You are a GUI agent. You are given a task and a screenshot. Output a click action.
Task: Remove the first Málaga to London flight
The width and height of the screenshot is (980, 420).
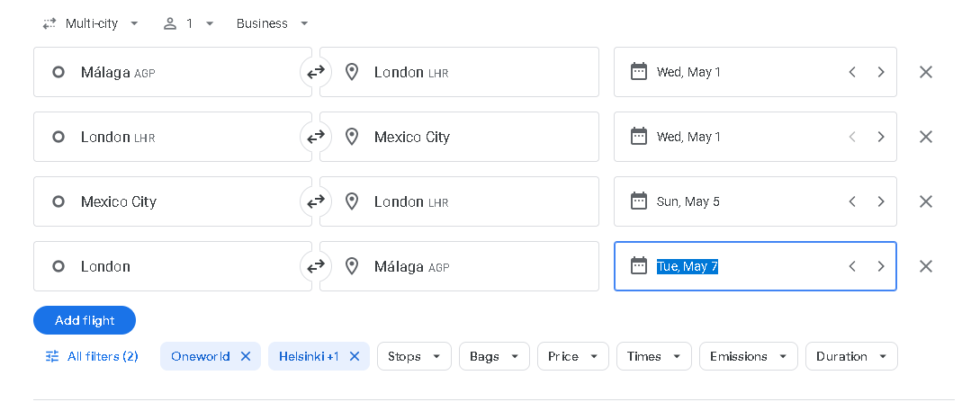tap(925, 72)
